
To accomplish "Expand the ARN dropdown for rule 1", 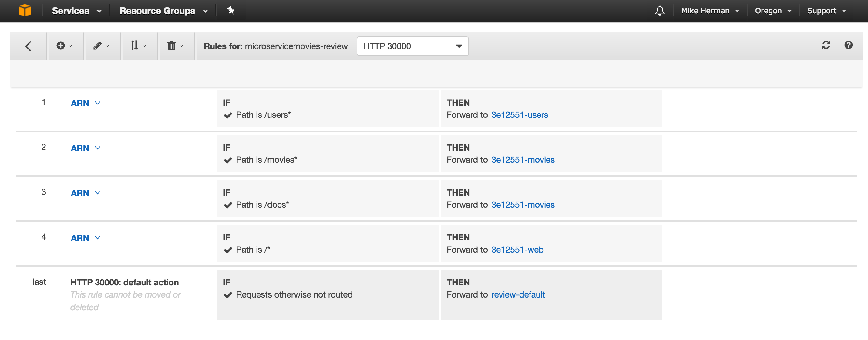I will pyautogui.click(x=86, y=103).
